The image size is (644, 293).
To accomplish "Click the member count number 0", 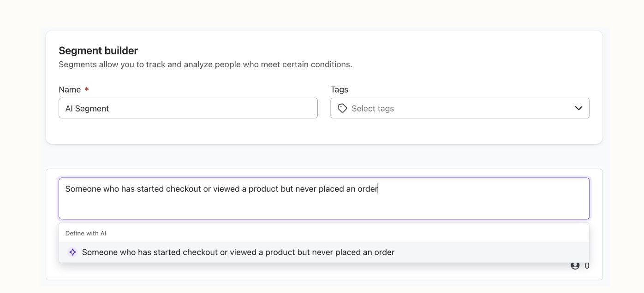I will tap(587, 266).
